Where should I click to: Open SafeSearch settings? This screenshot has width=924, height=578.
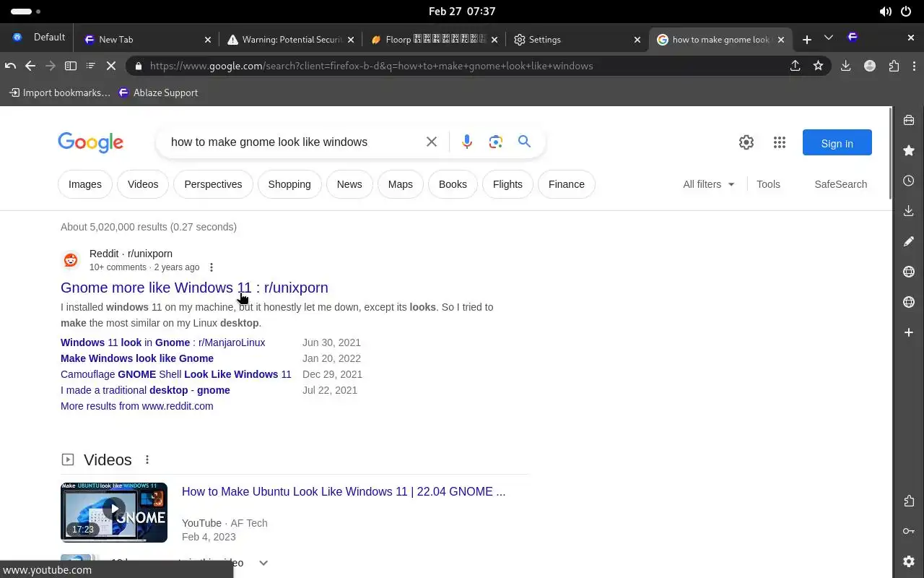(841, 184)
